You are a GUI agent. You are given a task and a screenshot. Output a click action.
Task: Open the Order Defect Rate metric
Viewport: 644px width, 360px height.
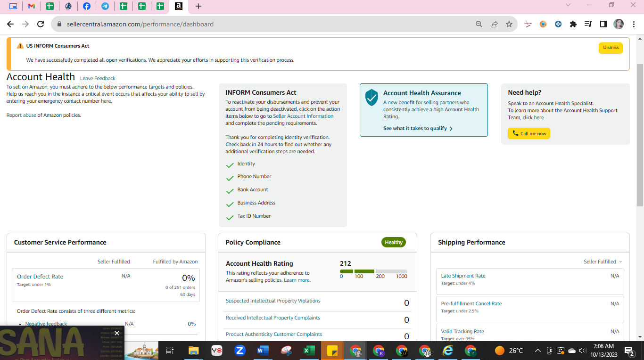[40, 277]
